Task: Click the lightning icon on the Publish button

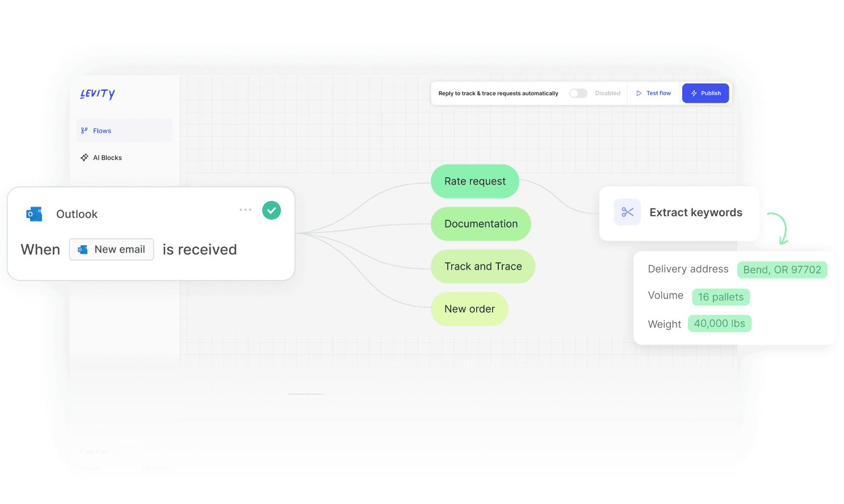Action: pyautogui.click(x=694, y=93)
